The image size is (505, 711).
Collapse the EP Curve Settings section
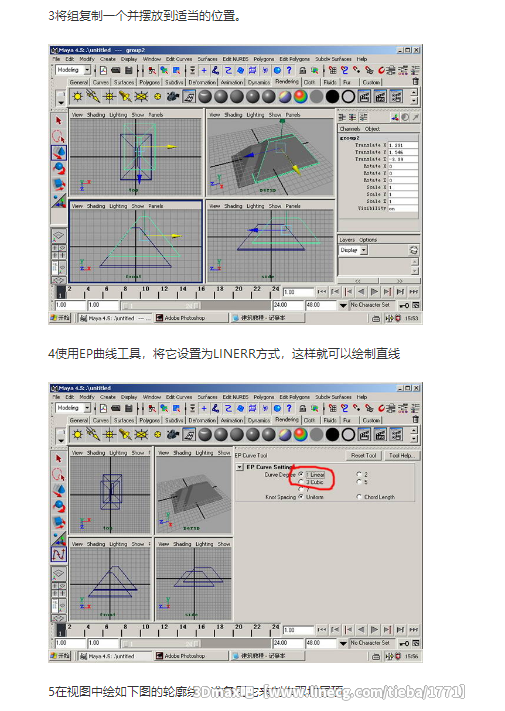[x=239, y=467]
